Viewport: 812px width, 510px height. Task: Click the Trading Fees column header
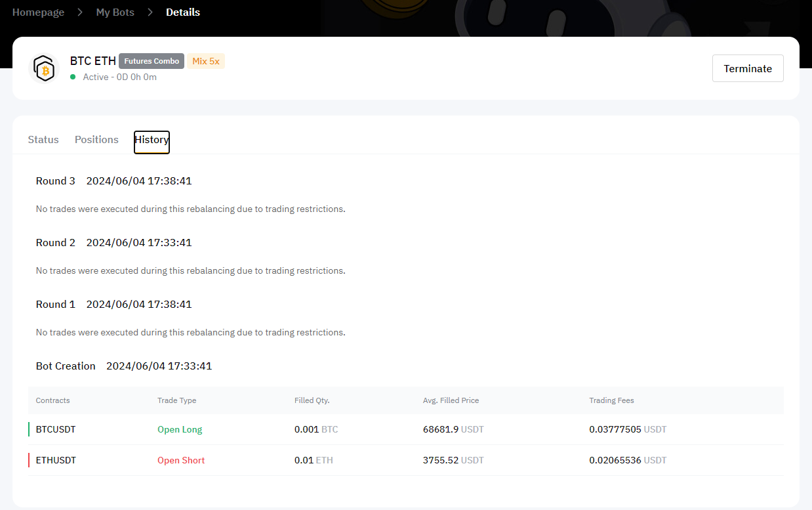(x=611, y=400)
